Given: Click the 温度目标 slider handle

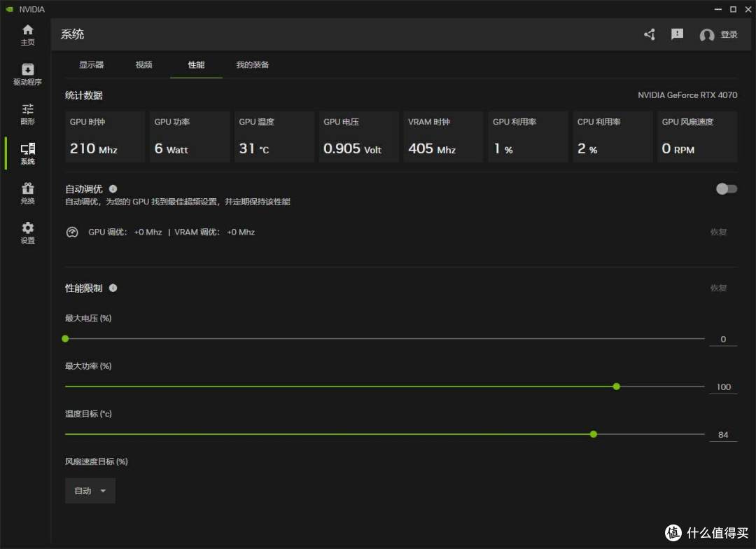Looking at the screenshot, I should click(594, 434).
